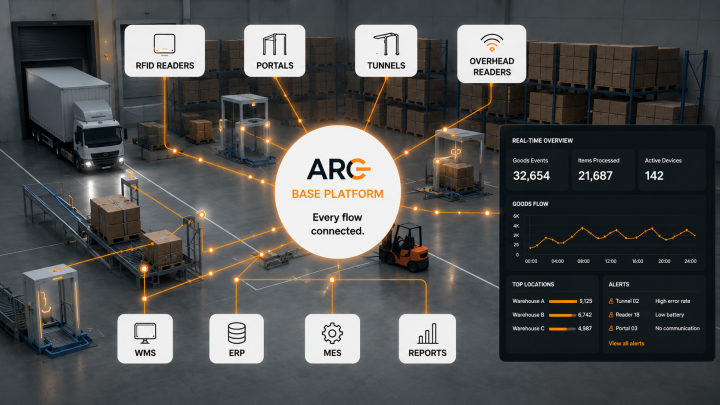Screen dimensions: 720x405
Task: Click the RFID READERS label
Action: tap(165, 66)
